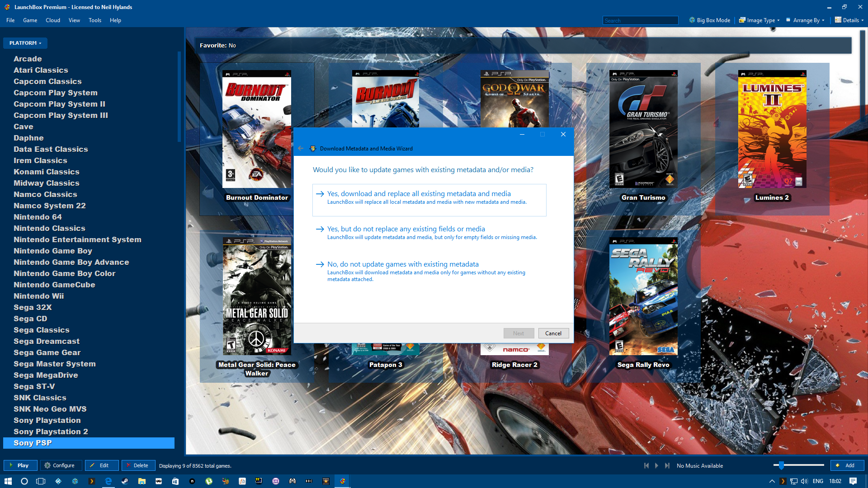The height and width of the screenshot is (488, 868).
Task: Open Microsoft Store from the taskbar
Action: point(175,481)
